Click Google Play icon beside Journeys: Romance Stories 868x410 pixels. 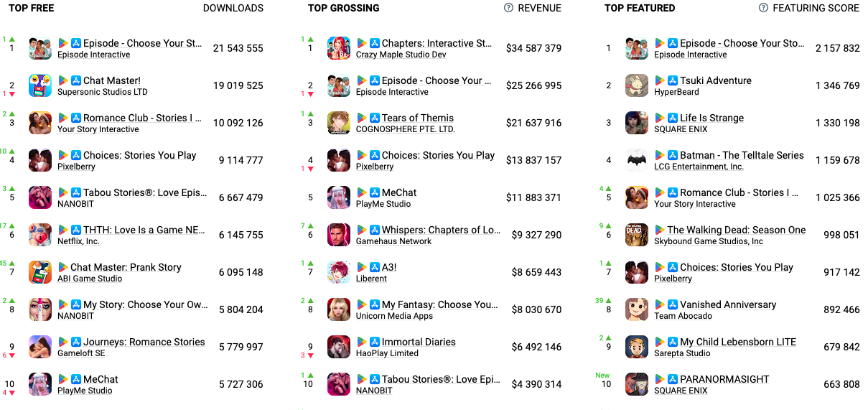click(63, 342)
